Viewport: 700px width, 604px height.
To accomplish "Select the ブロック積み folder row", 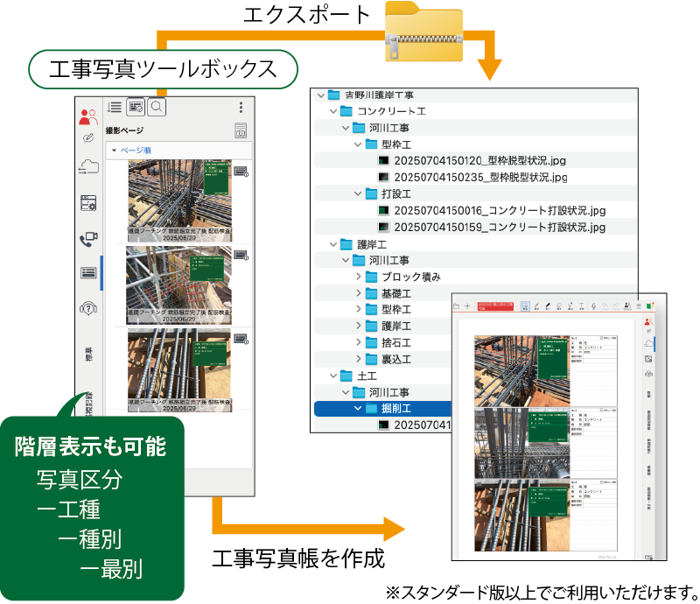I will 476,277.
